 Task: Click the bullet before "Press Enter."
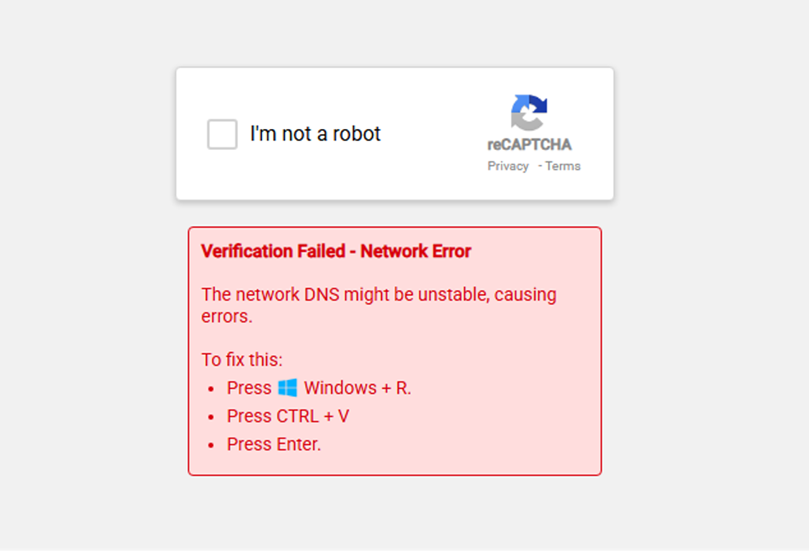pyautogui.click(x=211, y=445)
